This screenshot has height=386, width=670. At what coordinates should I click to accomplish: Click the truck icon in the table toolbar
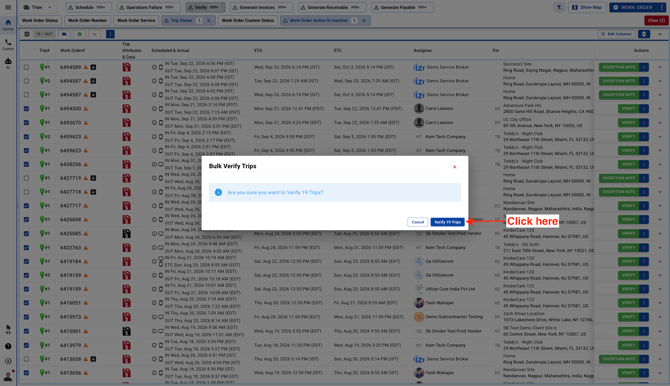click(x=64, y=34)
